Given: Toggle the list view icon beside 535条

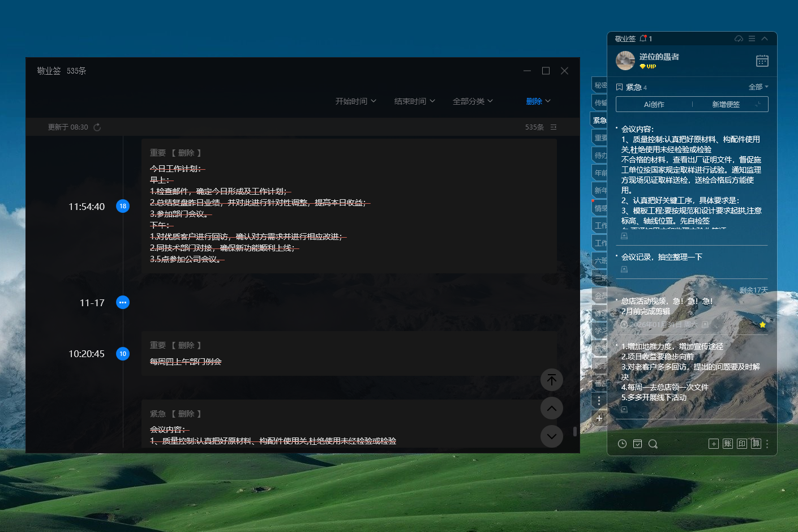Looking at the screenshot, I should (x=554, y=127).
